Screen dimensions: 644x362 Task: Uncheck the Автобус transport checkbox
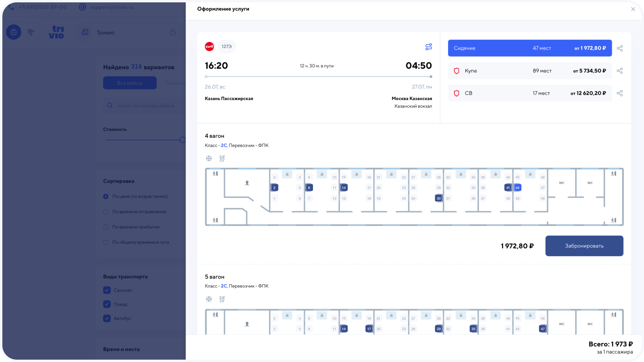click(107, 318)
